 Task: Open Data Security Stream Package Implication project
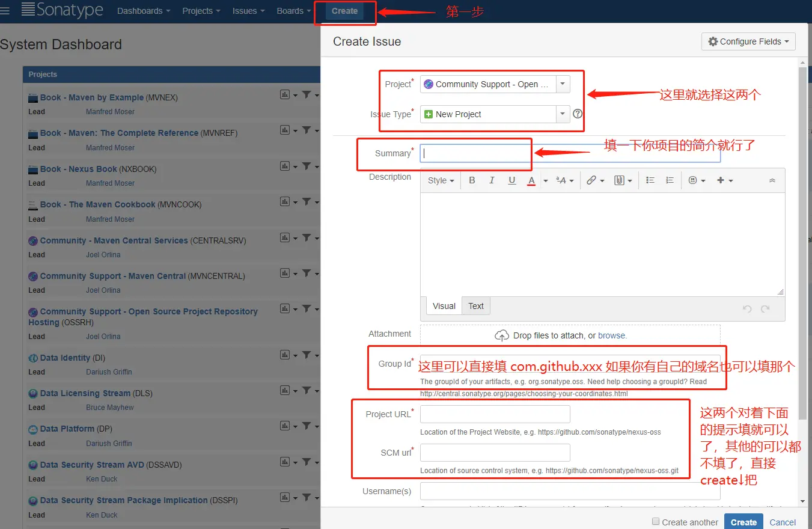click(124, 500)
